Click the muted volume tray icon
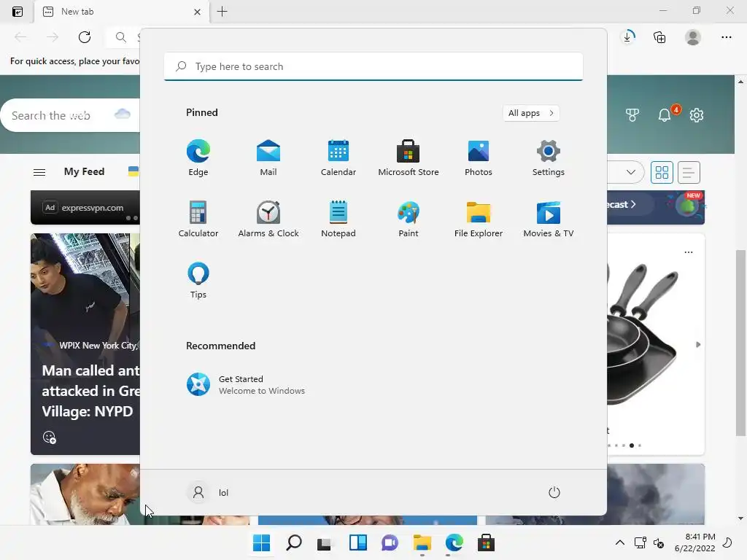This screenshot has height=560, width=747. click(659, 542)
